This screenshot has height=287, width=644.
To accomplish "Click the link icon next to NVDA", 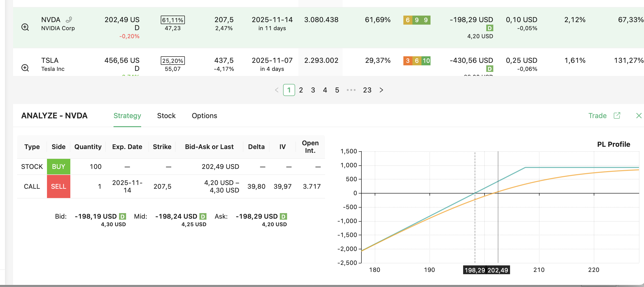I will click(x=69, y=20).
